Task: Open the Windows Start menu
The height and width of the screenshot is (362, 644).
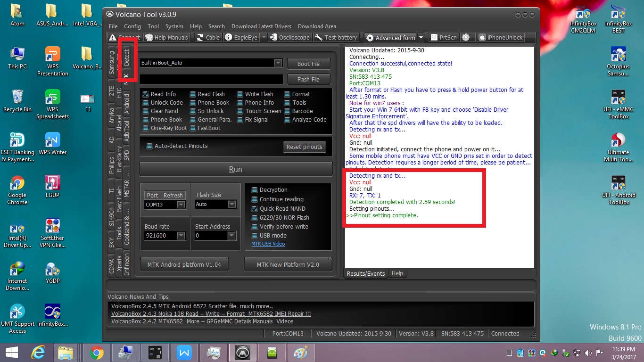Action: [x=12, y=352]
